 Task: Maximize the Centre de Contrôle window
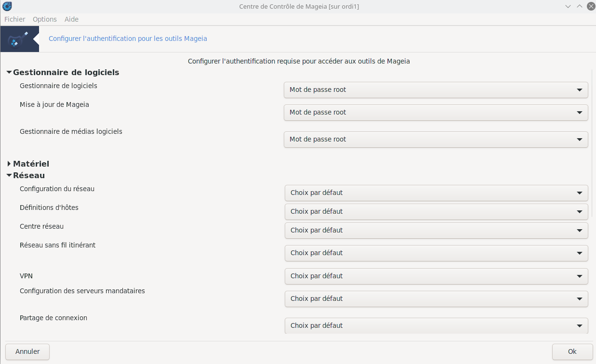(x=579, y=6)
